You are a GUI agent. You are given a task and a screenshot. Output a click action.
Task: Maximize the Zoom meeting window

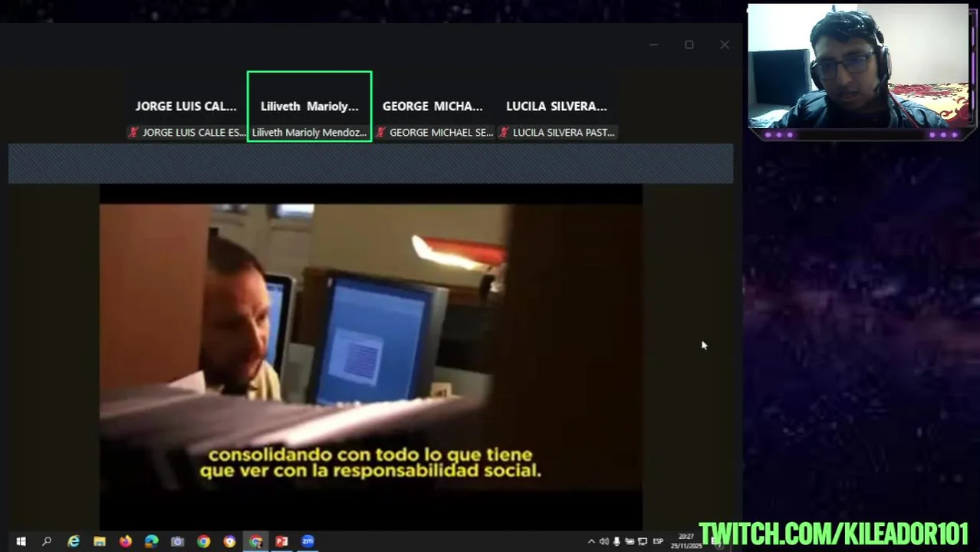click(689, 44)
